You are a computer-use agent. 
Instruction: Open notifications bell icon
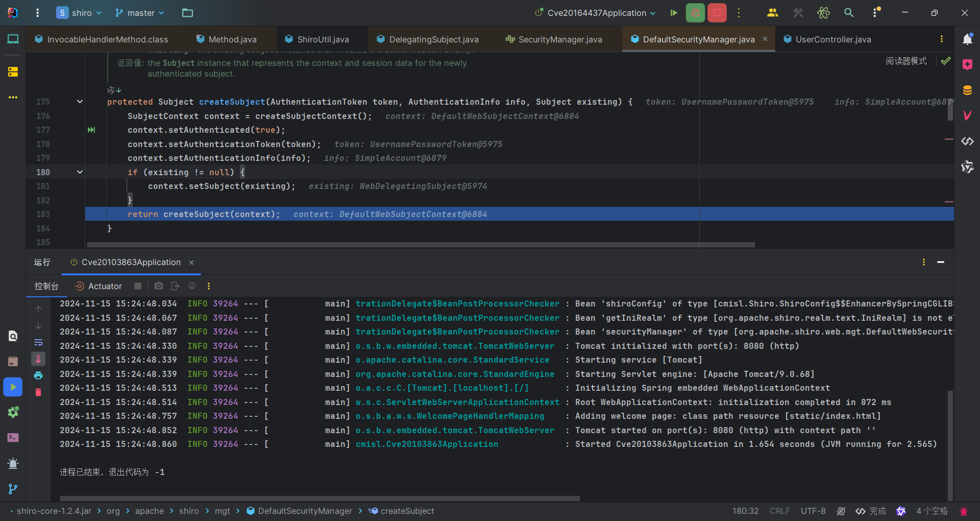[967, 39]
